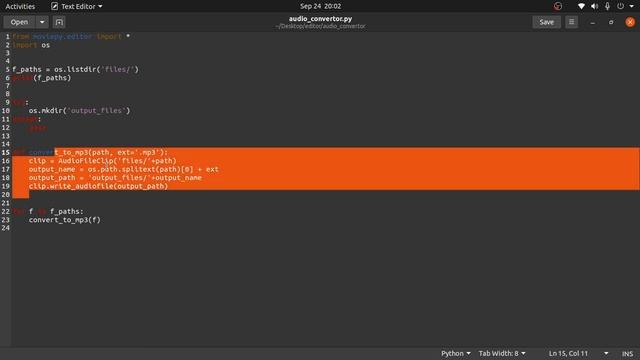640x360 pixels.
Task: Click the clip.write_audiofile line
Action: click(x=98, y=186)
